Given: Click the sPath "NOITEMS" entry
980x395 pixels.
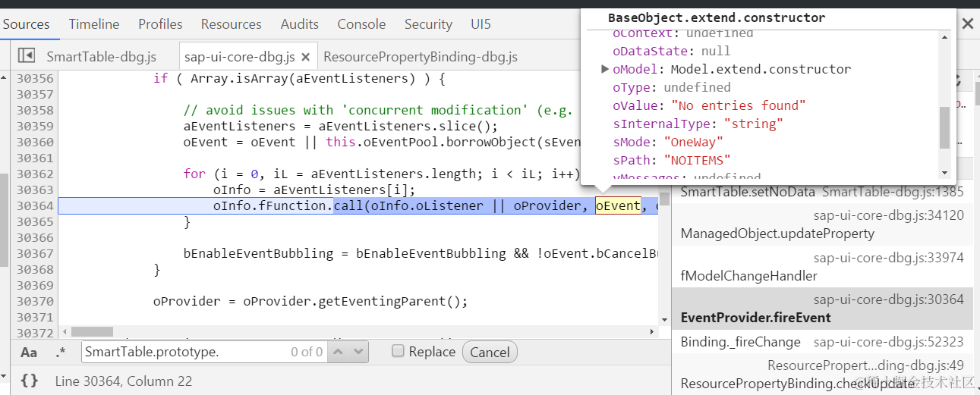Looking at the screenshot, I should click(671, 160).
